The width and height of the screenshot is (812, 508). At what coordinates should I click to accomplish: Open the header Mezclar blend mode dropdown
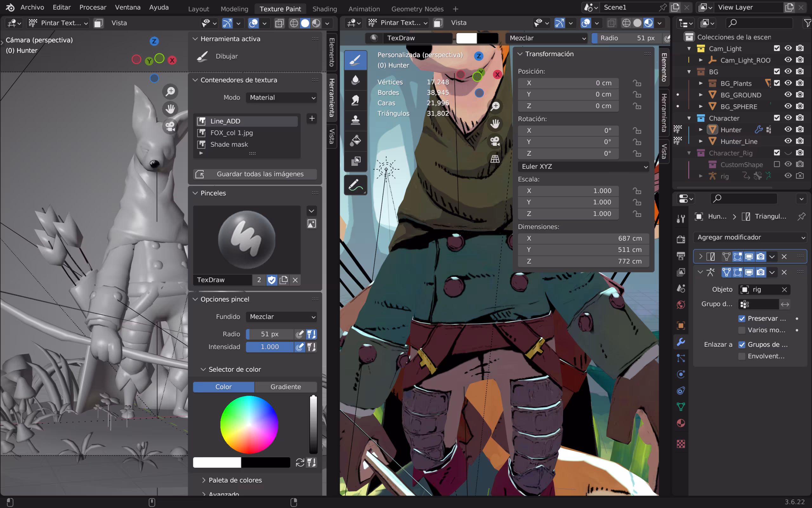coord(547,38)
